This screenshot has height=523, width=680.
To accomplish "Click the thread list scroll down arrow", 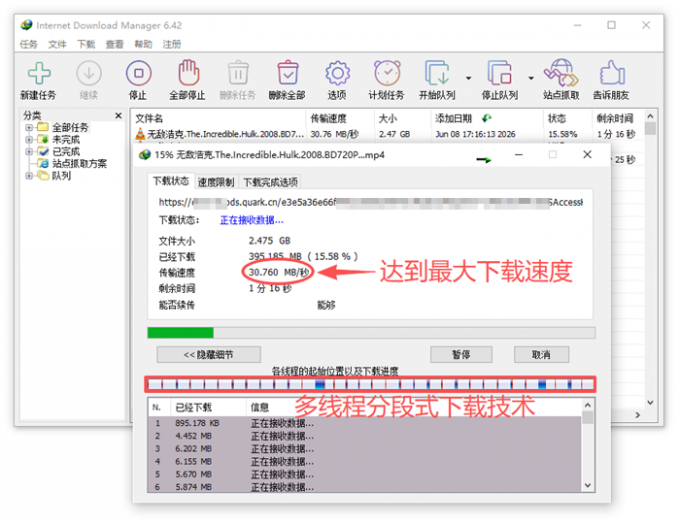I will 588,485.
